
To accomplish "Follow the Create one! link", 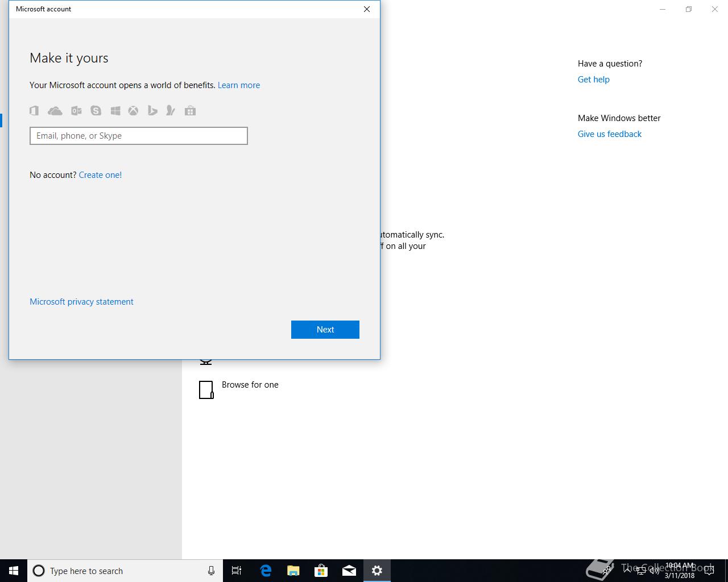I will (100, 175).
